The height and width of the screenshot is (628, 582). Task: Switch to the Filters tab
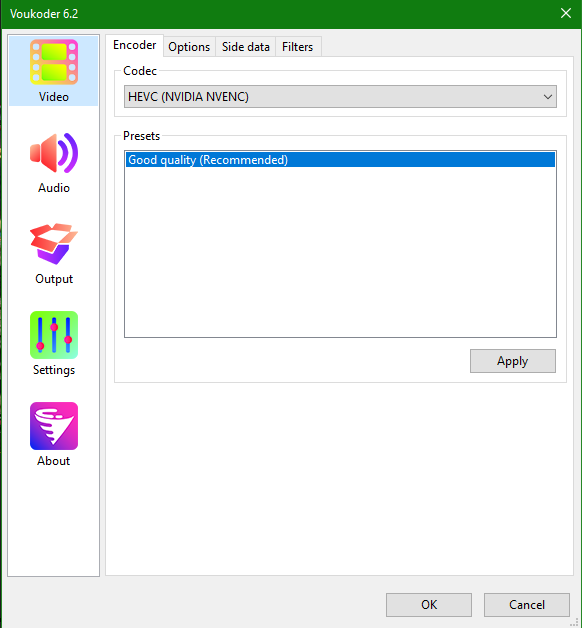pos(298,47)
